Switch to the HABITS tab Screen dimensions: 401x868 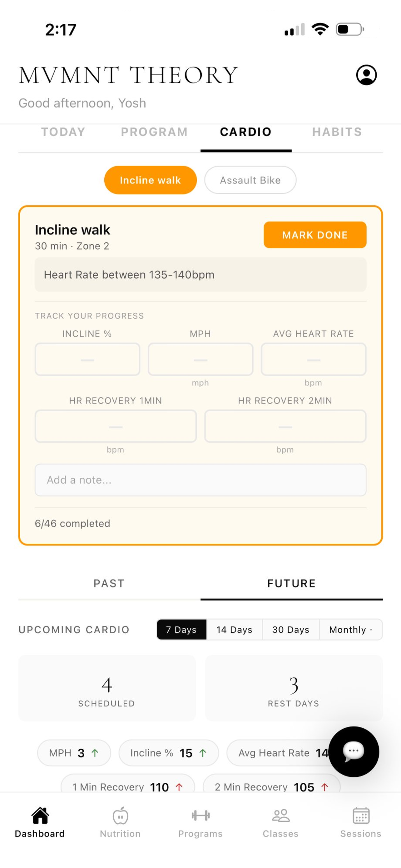tap(337, 132)
